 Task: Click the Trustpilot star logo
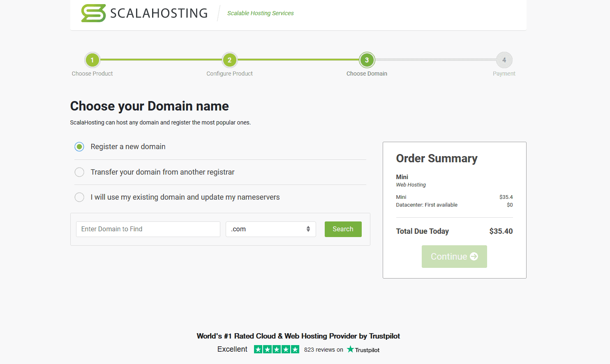350,349
